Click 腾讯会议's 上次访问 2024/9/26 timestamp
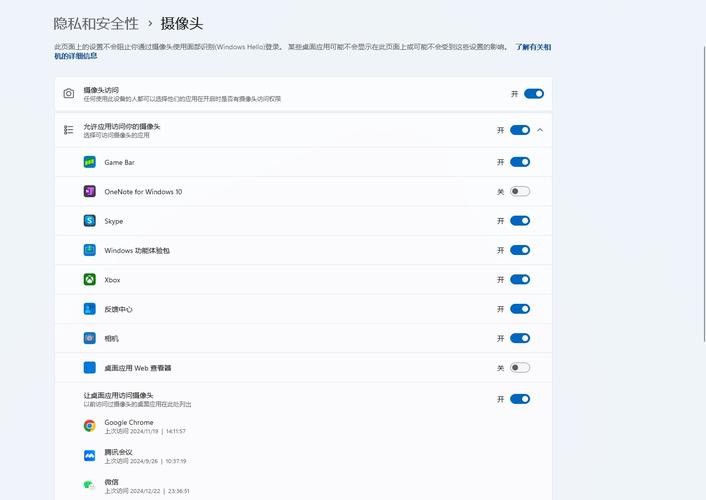This screenshot has height=500, width=706. click(145, 461)
